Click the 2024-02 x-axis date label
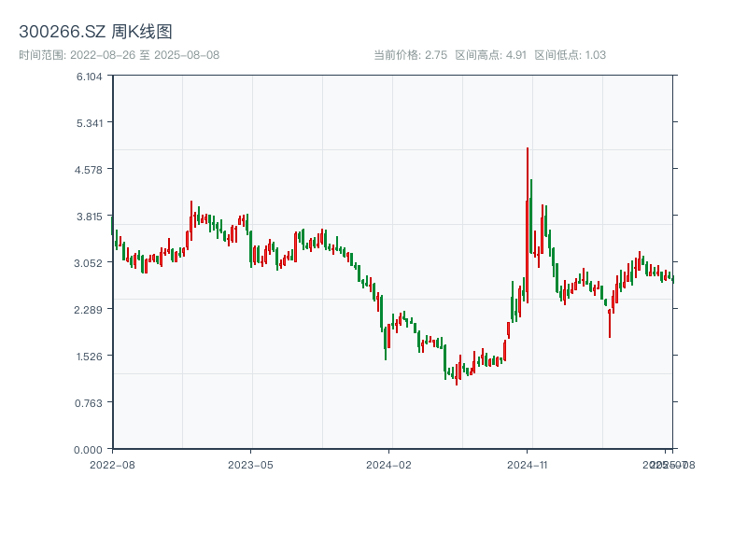Image resolution: width=747 pixels, height=560 pixels. [388, 464]
